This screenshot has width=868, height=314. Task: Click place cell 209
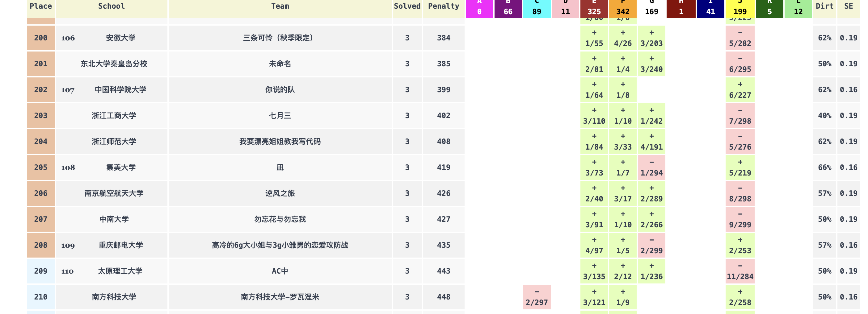click(x=41, y=271)
